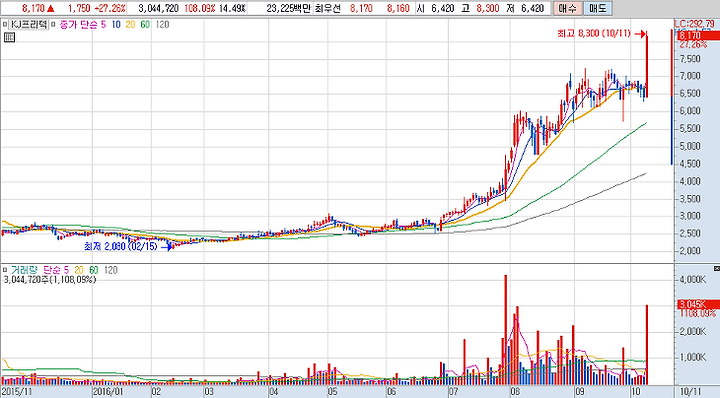Click the 최저 2,080 (02/15) annotation
The image size is (720, 398).
coord(121,247)
